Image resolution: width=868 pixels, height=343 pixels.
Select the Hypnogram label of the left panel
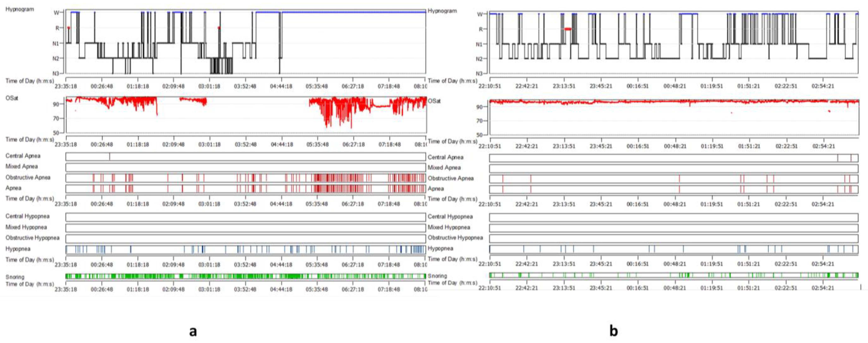pos(19,9)
